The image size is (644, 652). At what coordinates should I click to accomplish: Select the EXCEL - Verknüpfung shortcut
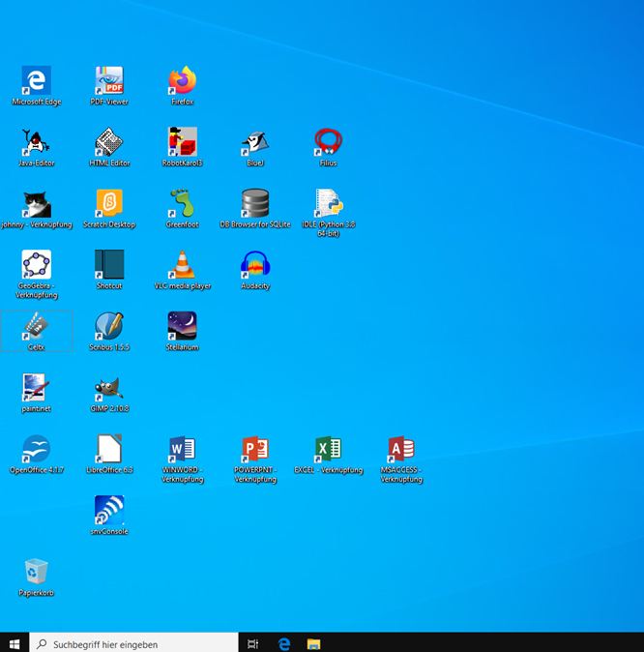click(x=329, y=449)
